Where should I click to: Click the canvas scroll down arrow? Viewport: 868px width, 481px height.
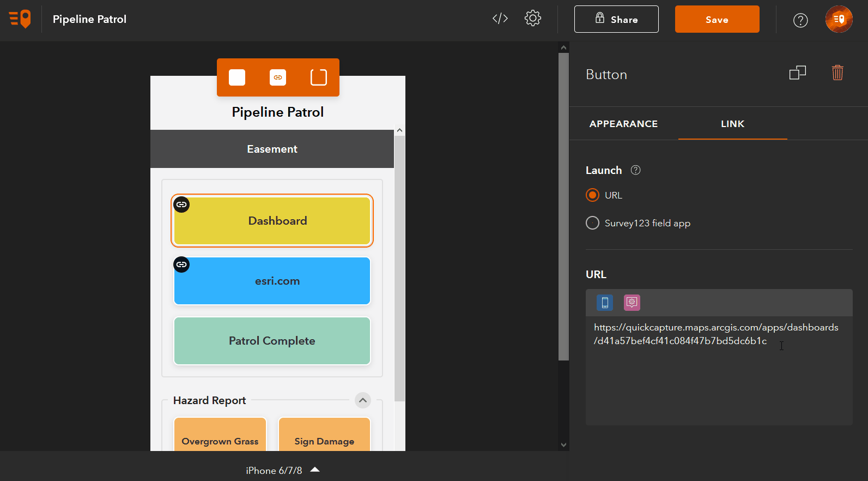pos(563,445)
